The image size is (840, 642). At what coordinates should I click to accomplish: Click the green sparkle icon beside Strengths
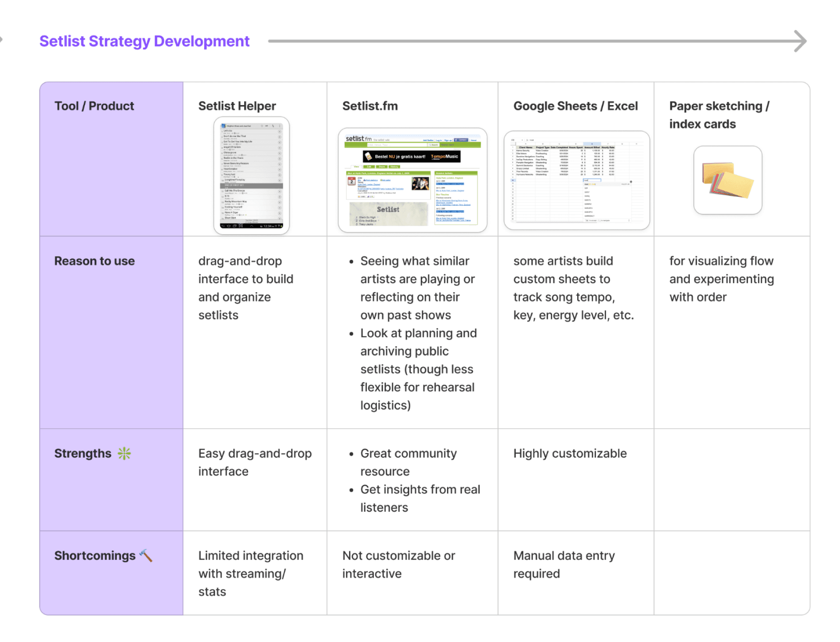(x=124, y=453)
